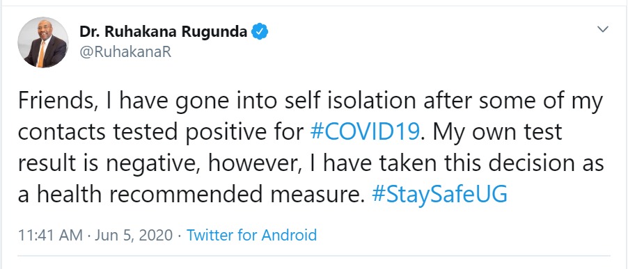644x269 pixels.
Task: Click the divider line below the timestamp
Action: pyautogui.click(x=314, y=256)
